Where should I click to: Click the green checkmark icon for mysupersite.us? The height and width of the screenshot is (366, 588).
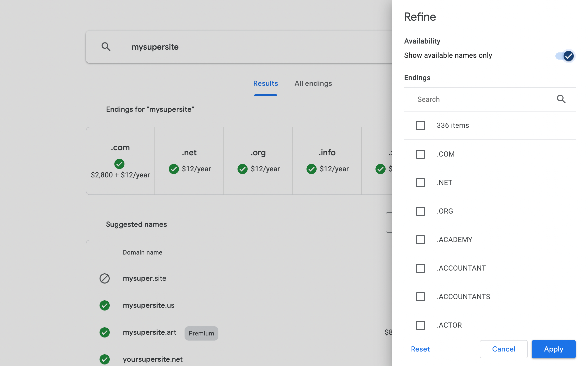105,305
